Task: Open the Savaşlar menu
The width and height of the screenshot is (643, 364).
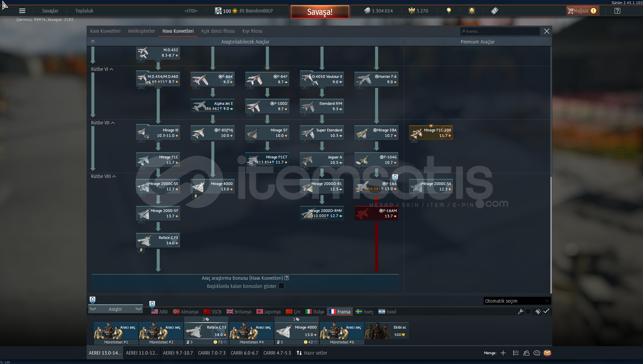Action: tap(50, 11)
